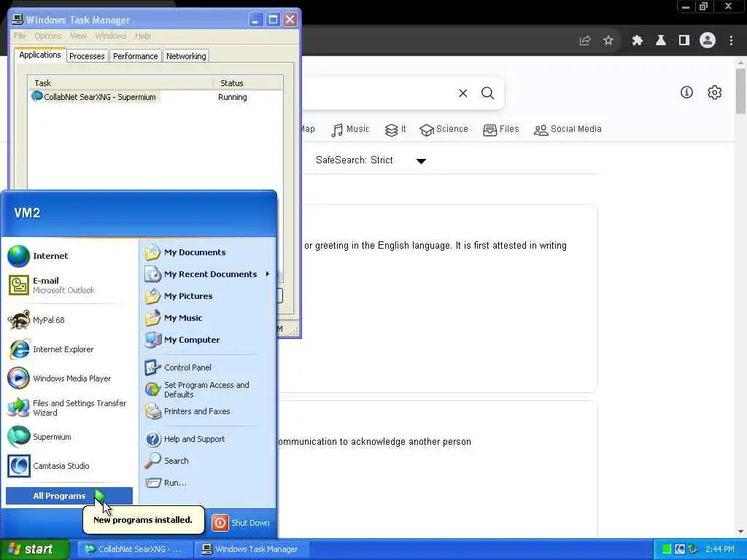Viewport: 747px width, 560px height.
Task: Select CollabNet SearXNG - Supermium task row
Action: pyautogui.click(x=155, y=97)
